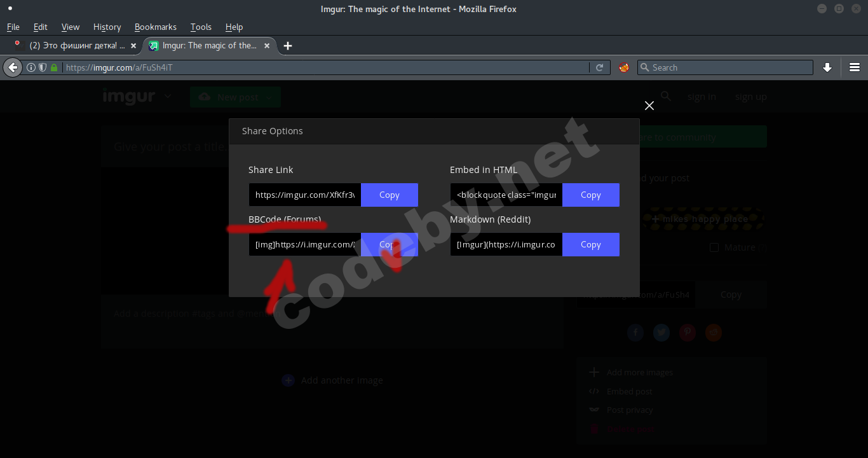Expand the dropdown next to imgur logo

point(168,97)
